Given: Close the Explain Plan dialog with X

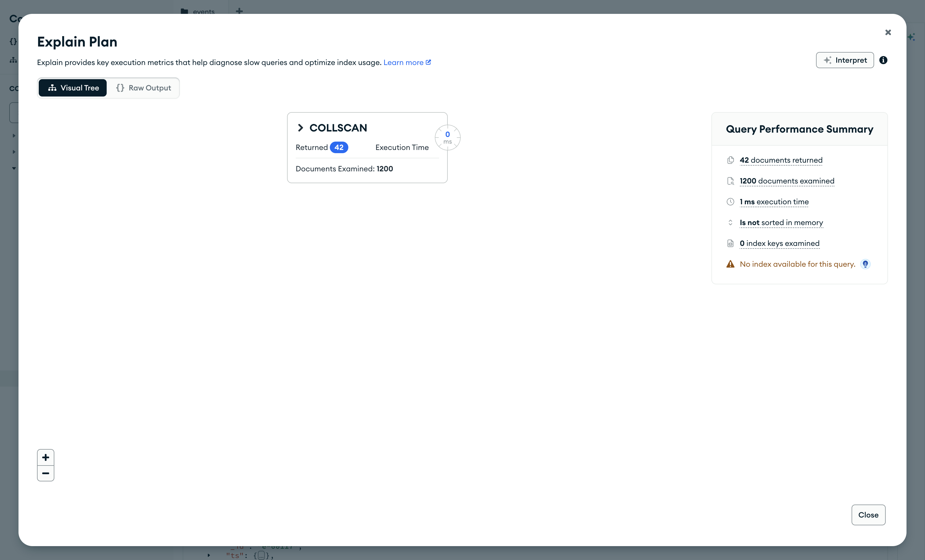Looking at the screenshot, I should click(x=888, y=32).
